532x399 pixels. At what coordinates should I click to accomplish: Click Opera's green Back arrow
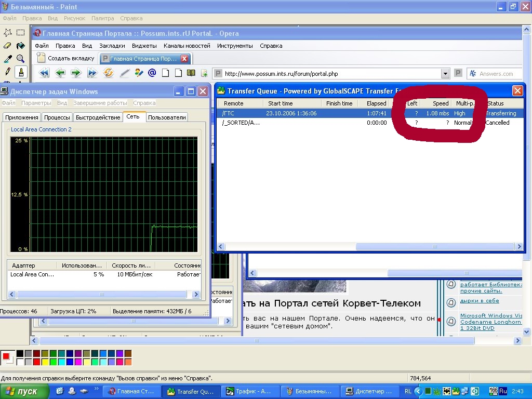pos(60,73)
